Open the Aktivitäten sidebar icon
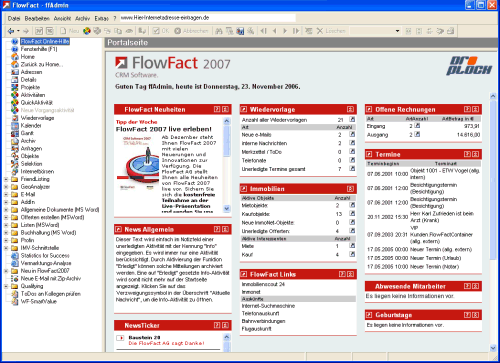 pos(15,95)
